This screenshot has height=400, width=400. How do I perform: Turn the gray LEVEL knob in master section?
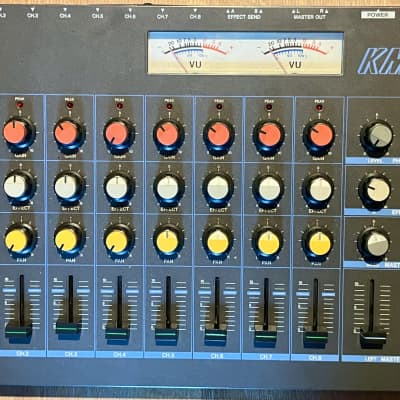[x=377, y=136]
